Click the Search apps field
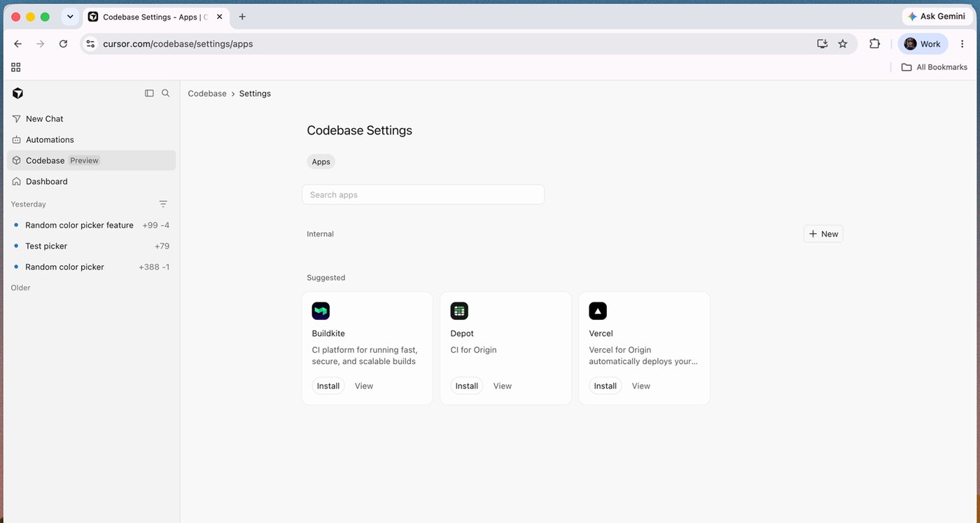This screenshot has width=980, height=523. (423, 195)
